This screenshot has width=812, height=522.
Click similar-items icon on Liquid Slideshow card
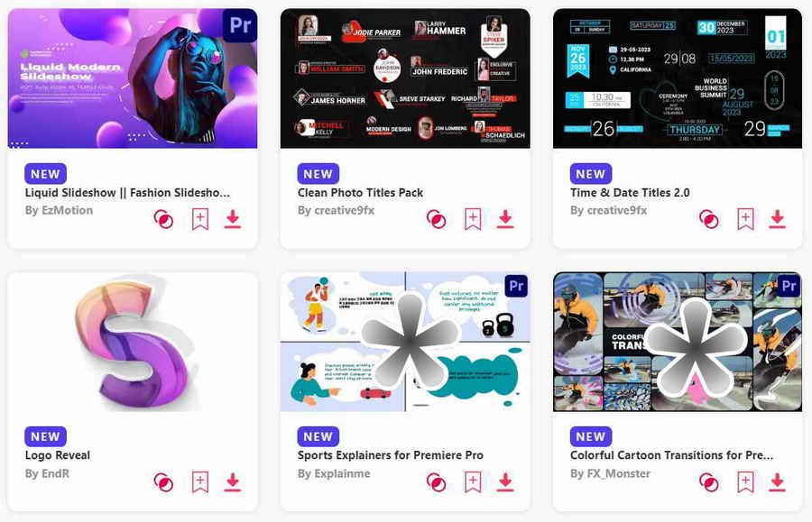pyautogui.click(x=163, y=219)
